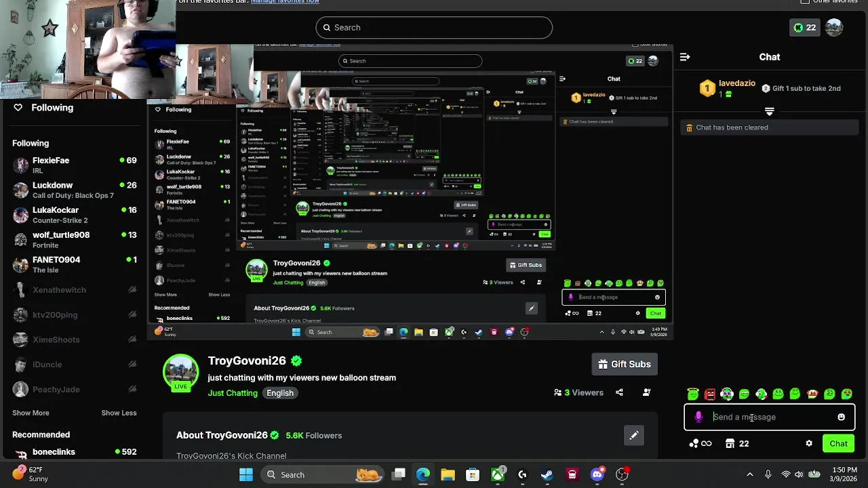Click the Chat button inside the stream video
Image resolution: width=868 pixels, height=488 pixels.
tap(655, 313)
